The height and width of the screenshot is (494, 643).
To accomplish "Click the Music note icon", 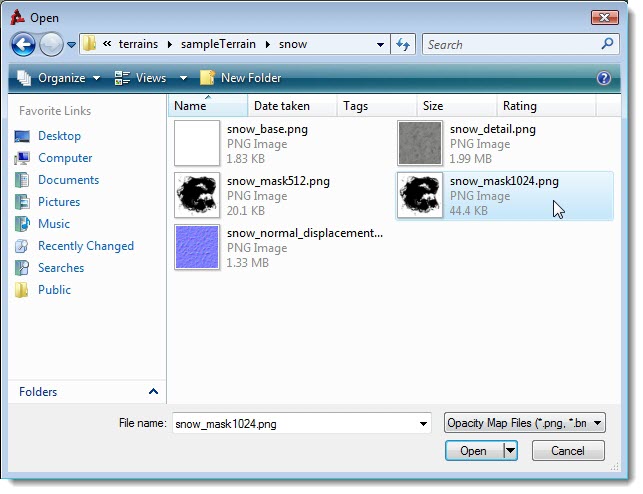I will [22, 224].
